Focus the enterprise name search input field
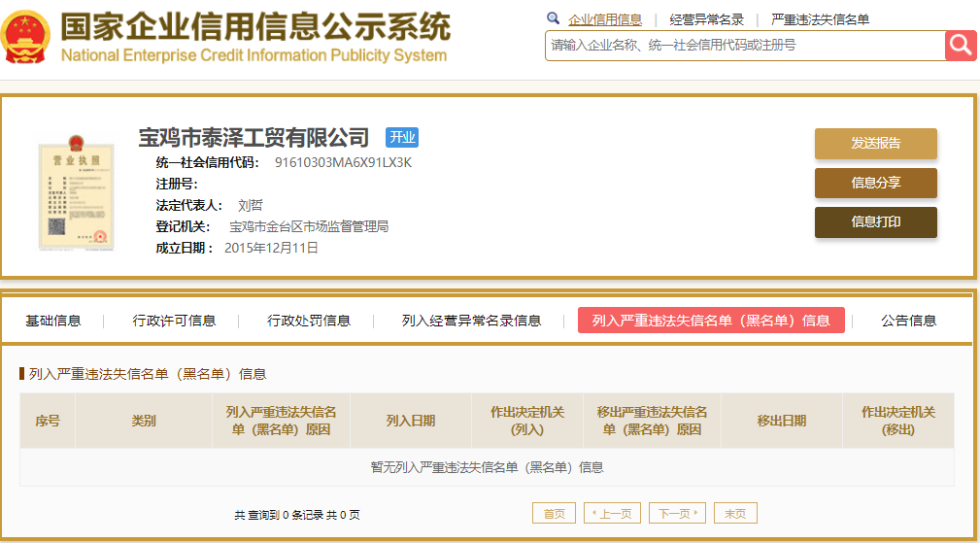 745,46
